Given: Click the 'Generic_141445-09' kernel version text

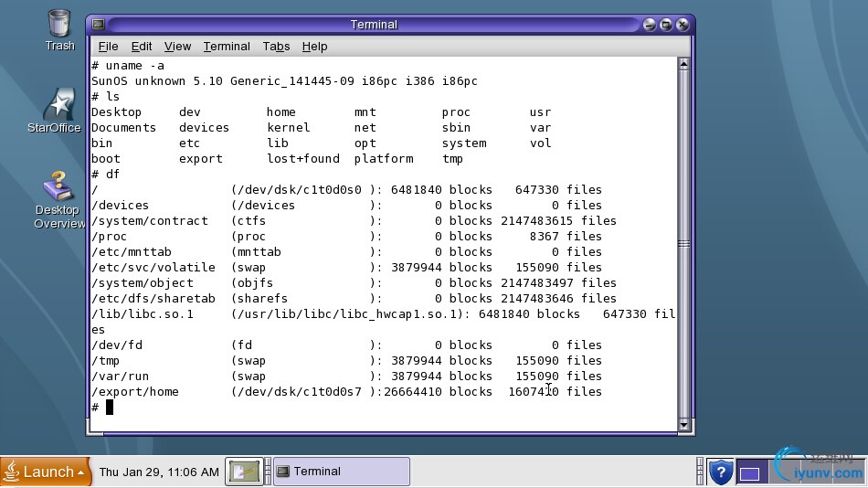Looking at the screenshot, I should click(291, 80).
